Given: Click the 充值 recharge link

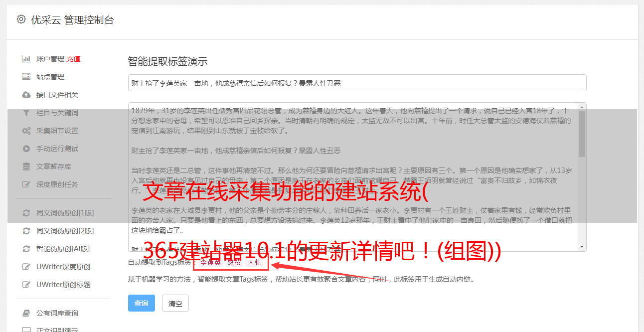Looking at the screenshot, I should click(73, 59).
